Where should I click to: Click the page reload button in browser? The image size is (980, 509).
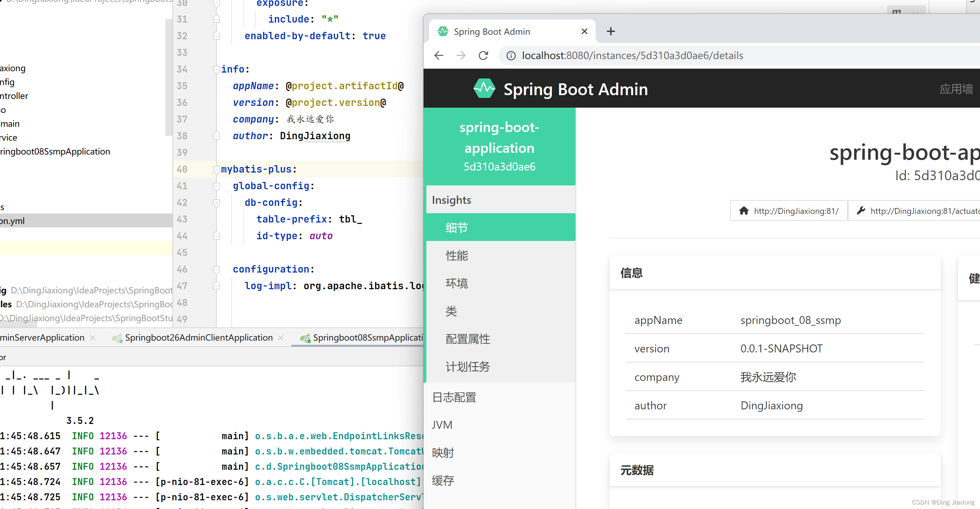pyautogui.click(x=484, y=55)
